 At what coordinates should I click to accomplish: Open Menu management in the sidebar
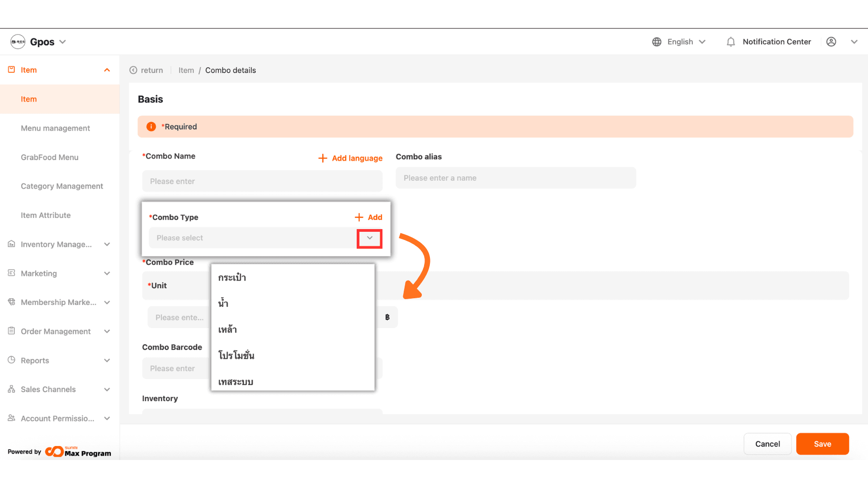pyautogui.click(x=55, y=128)
